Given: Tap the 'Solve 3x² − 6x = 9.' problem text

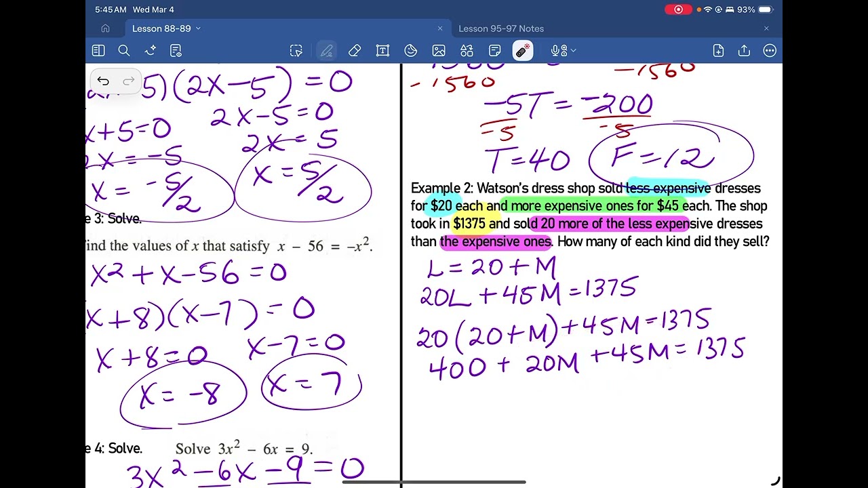Looking at the screenshot, I should point(244,449).
